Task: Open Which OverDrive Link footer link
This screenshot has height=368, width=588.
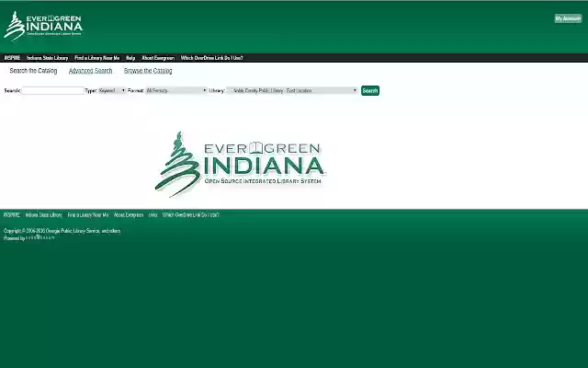Action: [191, 214]
